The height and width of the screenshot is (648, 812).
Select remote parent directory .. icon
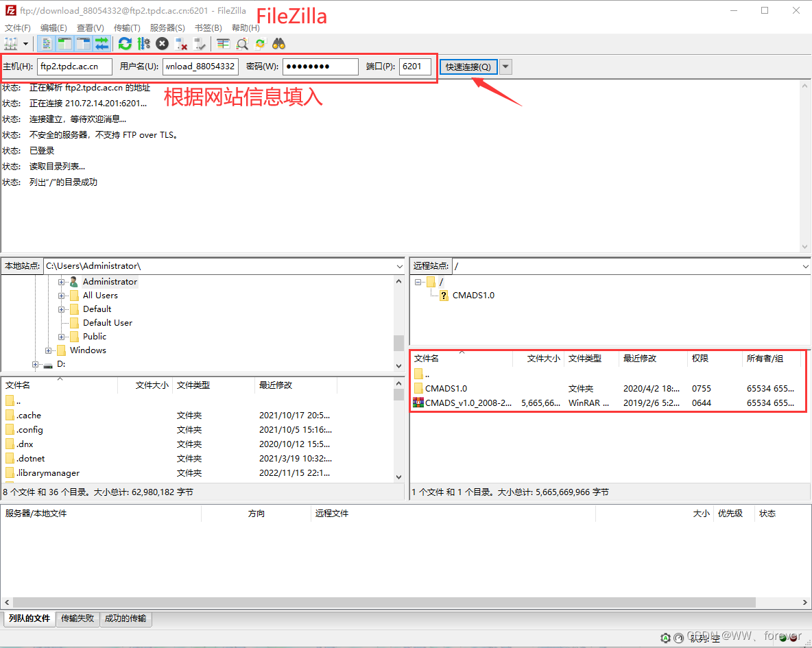point(418,374)
